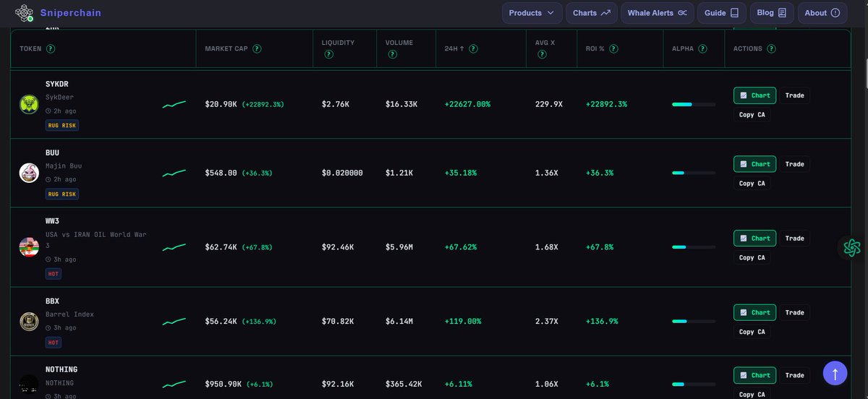Copy CA for BUU

(752, 184)
